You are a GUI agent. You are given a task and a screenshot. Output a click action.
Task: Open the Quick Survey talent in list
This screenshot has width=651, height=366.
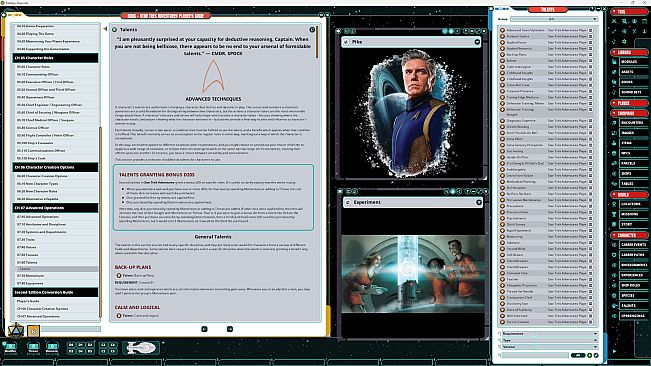[546, 224]
